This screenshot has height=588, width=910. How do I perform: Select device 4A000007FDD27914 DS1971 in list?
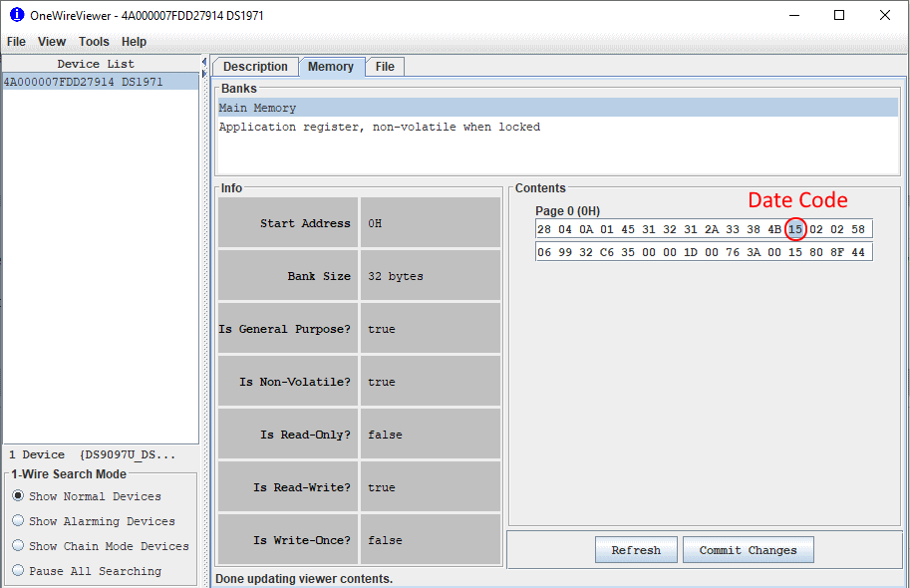pyautogui.click(x=101, y=82)
